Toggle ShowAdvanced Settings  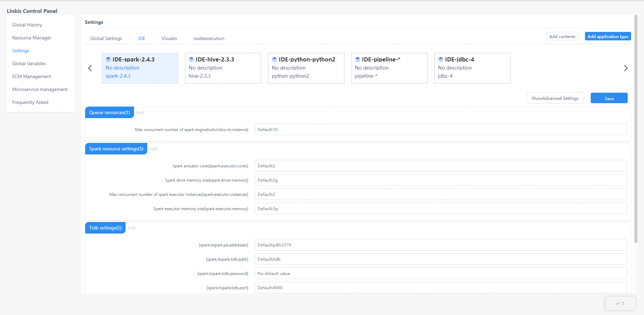[x=555, y=98]
